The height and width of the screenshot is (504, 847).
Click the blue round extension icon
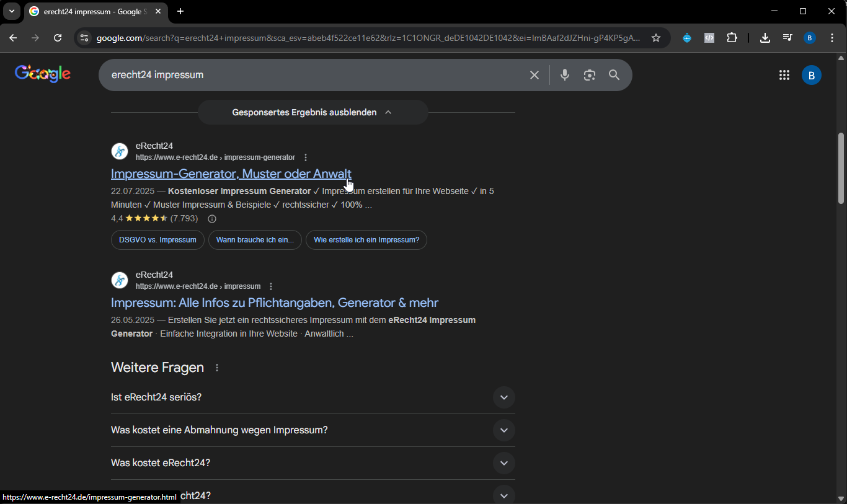coord(687,38)
